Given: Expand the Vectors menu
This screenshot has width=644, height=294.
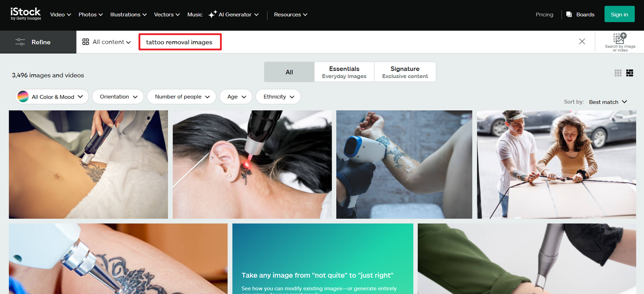Looking at the screenshot, I should [x=167, y=15].
